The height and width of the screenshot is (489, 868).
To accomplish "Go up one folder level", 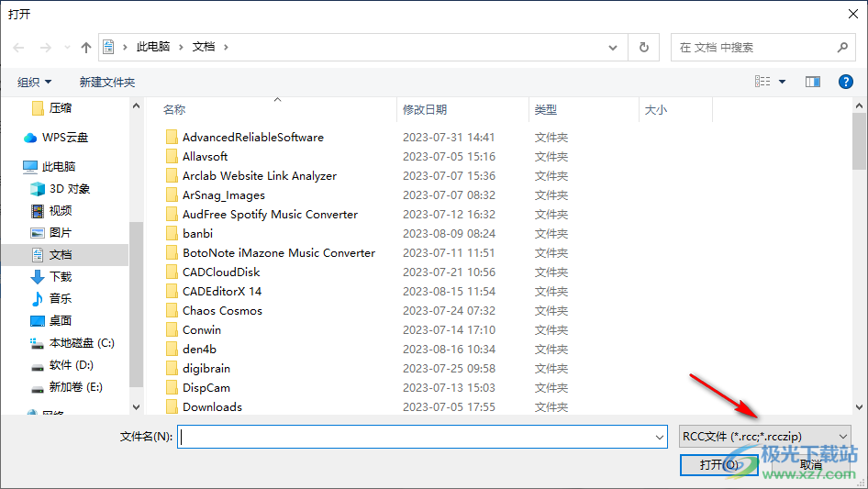I will point(86,48).
